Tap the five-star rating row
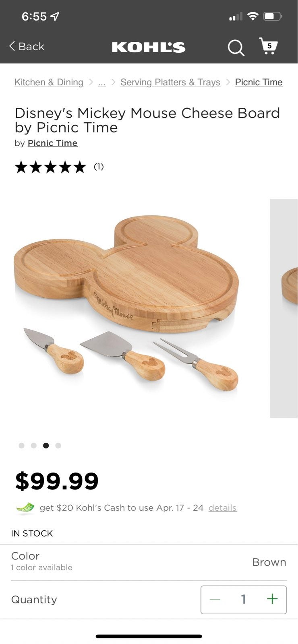The width and height of the screenshot is (298, 644). pyautogui.click(x=59, y=167)
